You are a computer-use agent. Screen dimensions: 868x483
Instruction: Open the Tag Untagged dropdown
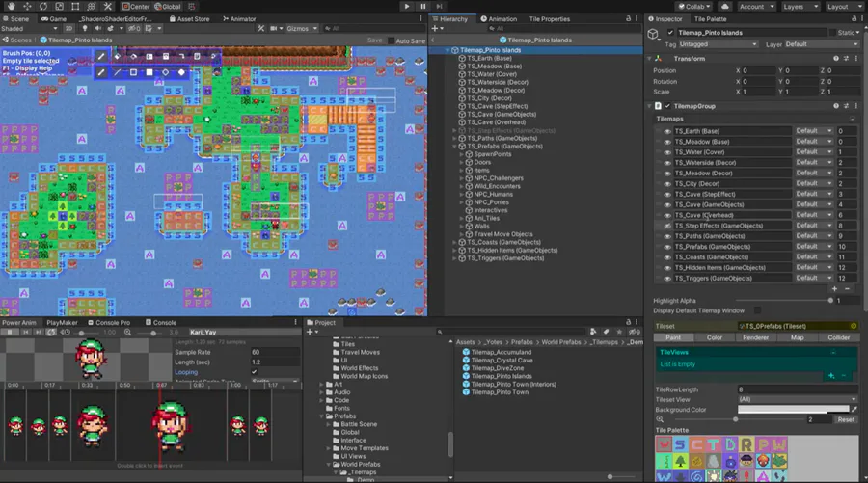pos(718,44)
